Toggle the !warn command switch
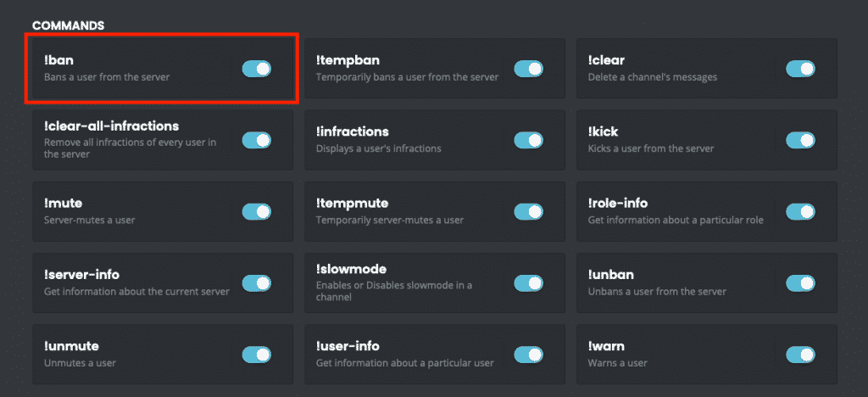The image size is (868, 397). (x=800, y=354)
